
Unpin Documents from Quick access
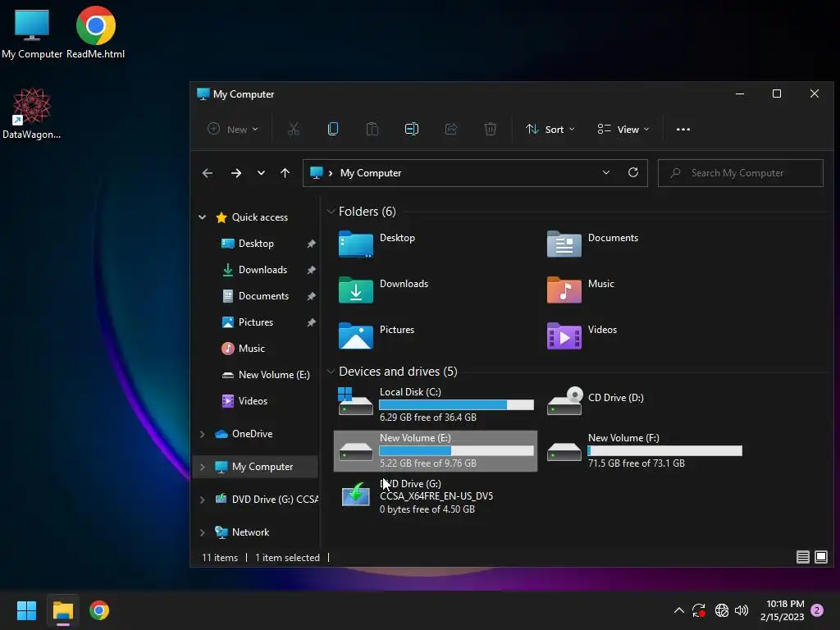pyautogui.click(x=311, y=296)
